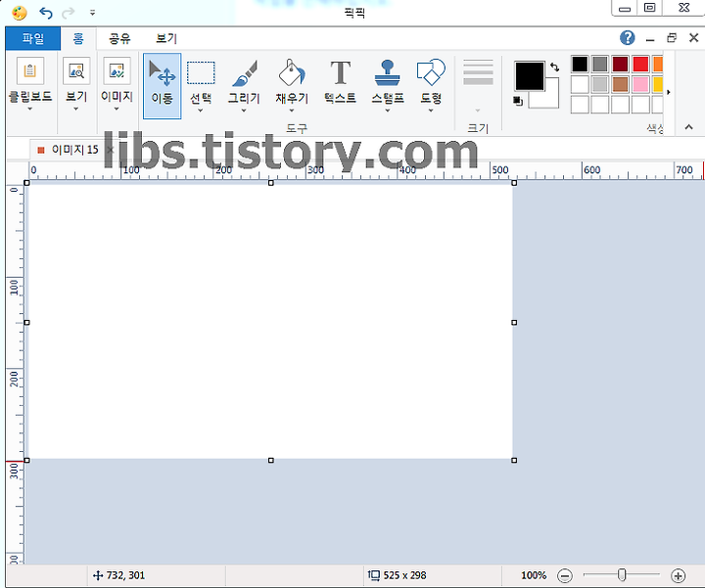
Task: Click the right-middle canvas resize handle
Action: point(514,323)
